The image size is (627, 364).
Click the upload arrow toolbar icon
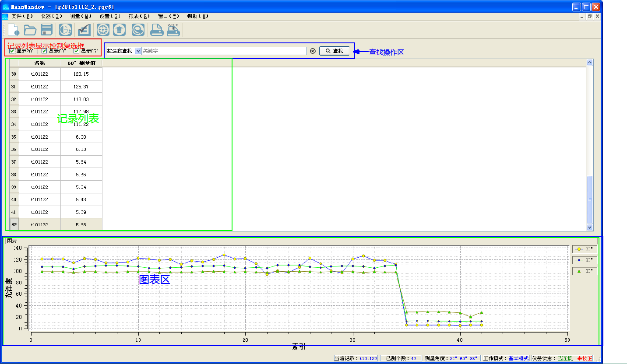coord(120,30)
